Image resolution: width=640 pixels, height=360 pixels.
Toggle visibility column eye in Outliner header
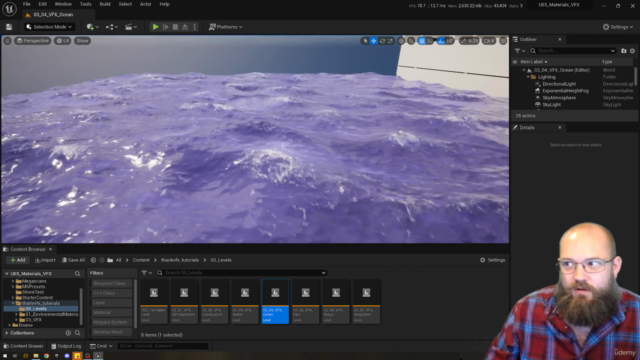(515, 62)
